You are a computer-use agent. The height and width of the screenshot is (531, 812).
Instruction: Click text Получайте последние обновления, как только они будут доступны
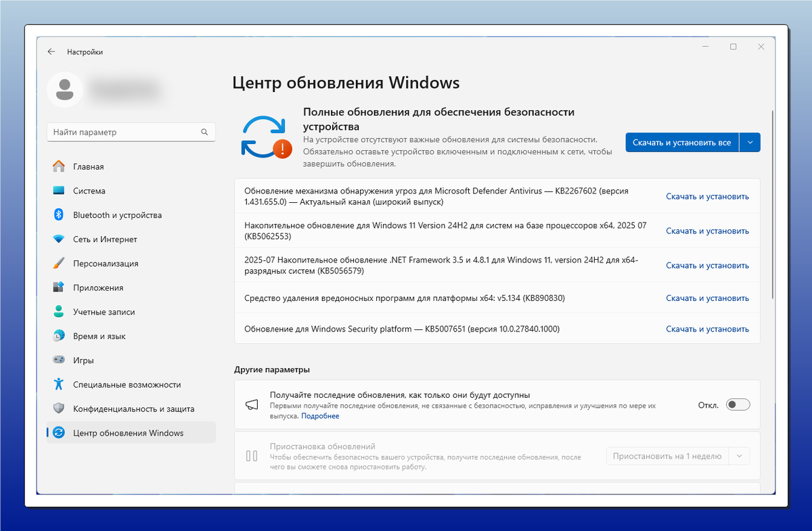click(x=400, y=394)
